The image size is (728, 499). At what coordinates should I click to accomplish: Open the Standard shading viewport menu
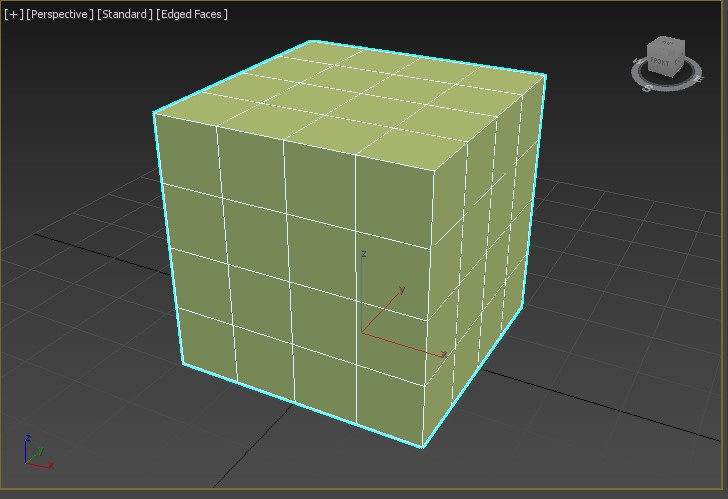pyautogui.click(x=125, y=14)
